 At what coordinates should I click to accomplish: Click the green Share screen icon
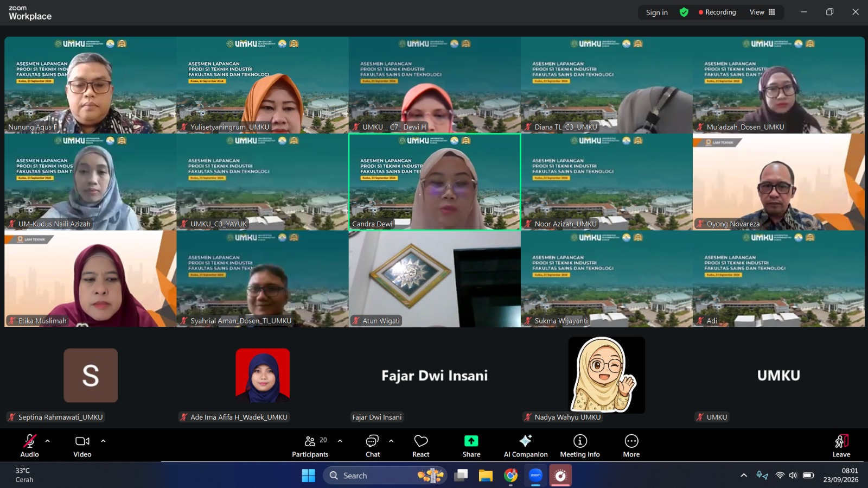(471, 441)
